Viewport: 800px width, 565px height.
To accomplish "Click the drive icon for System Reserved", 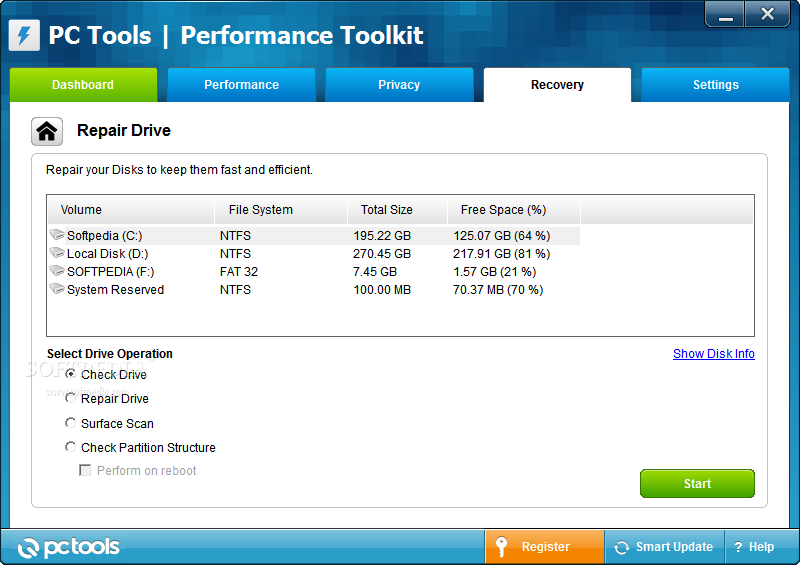I will tap(57, 289).
